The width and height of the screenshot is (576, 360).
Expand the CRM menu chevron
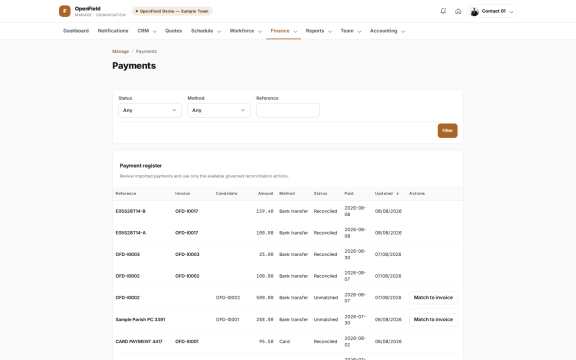coord(155,32)
